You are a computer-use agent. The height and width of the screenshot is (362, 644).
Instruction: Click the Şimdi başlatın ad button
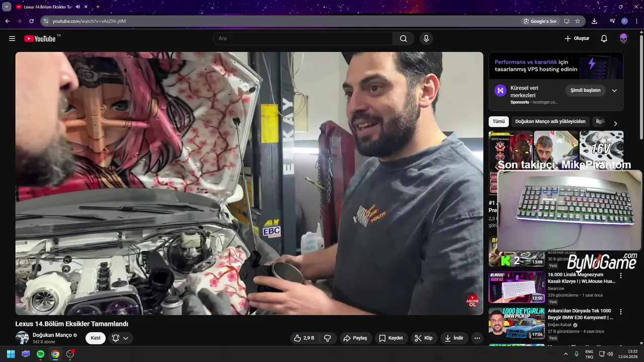[586, 90]
